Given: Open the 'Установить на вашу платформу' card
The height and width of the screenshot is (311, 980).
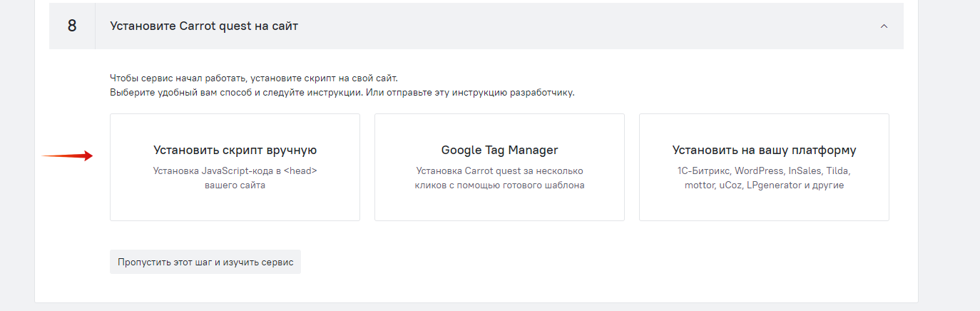Looking at the screenshot, I should [764, 167].
